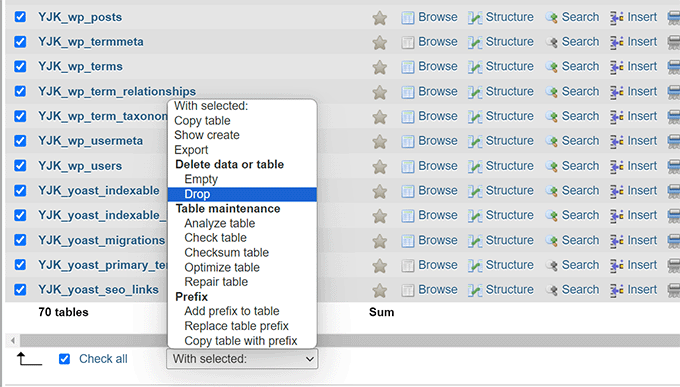
Task: Uncheck the YJK_wp_users table checkbox
Action: 20,166
